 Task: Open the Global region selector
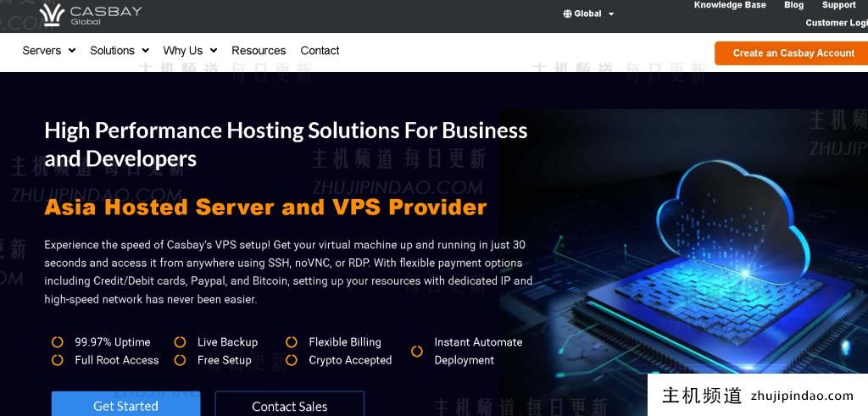589,14
